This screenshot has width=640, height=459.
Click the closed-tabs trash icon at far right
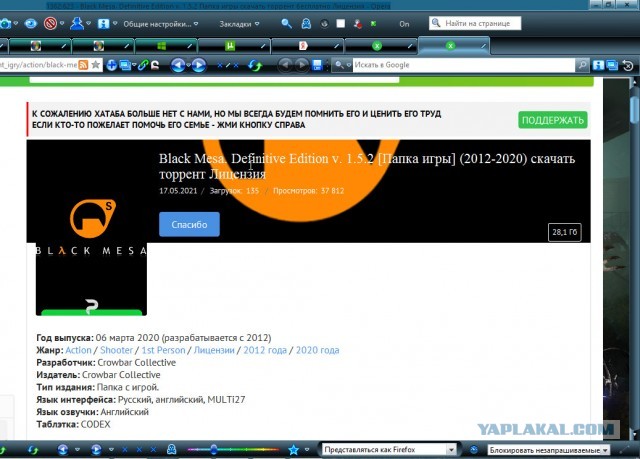tap(628, 65)
